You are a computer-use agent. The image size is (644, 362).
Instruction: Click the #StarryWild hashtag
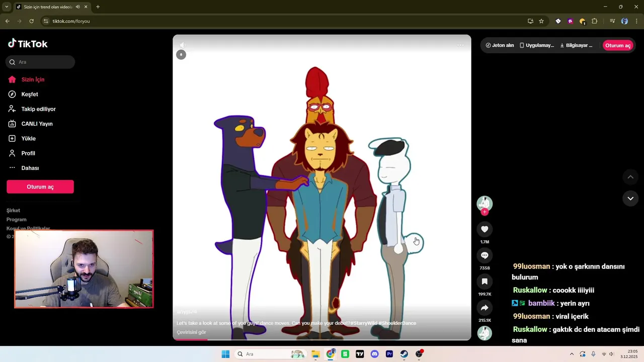364,323
